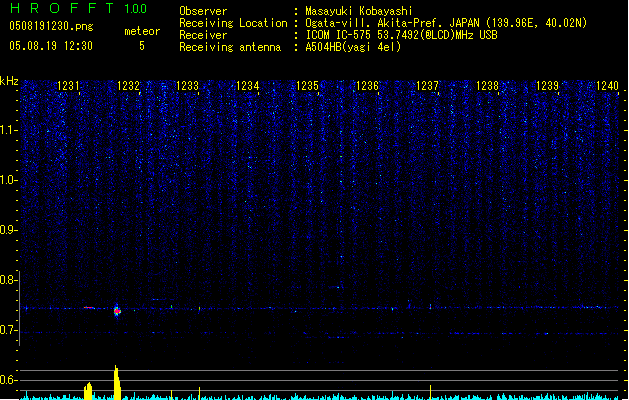Click the Observer label
This screenshot has width=629, height=400.
tap(203, 11)
